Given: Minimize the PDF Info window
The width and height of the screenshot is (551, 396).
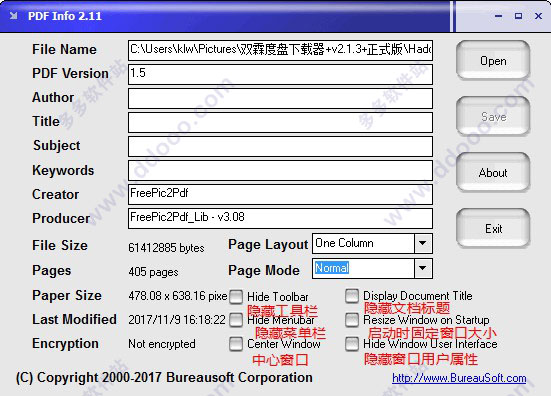Looking at the screenshot, I should (x=498, y=16).
